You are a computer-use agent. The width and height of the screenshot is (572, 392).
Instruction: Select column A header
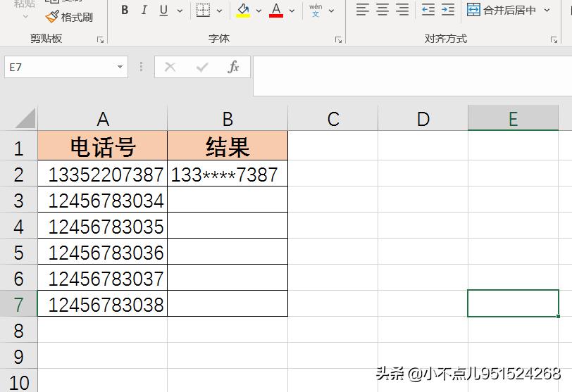point(103,119)
